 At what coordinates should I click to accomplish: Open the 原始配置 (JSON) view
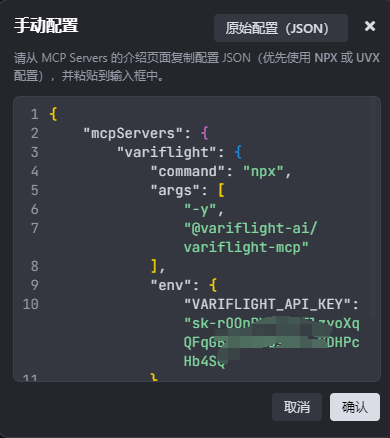(x=281, y=28)
